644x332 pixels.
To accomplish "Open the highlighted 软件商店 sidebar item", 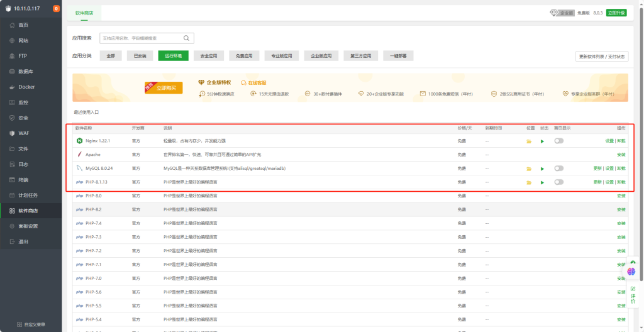I will click(x=31, y=211).
